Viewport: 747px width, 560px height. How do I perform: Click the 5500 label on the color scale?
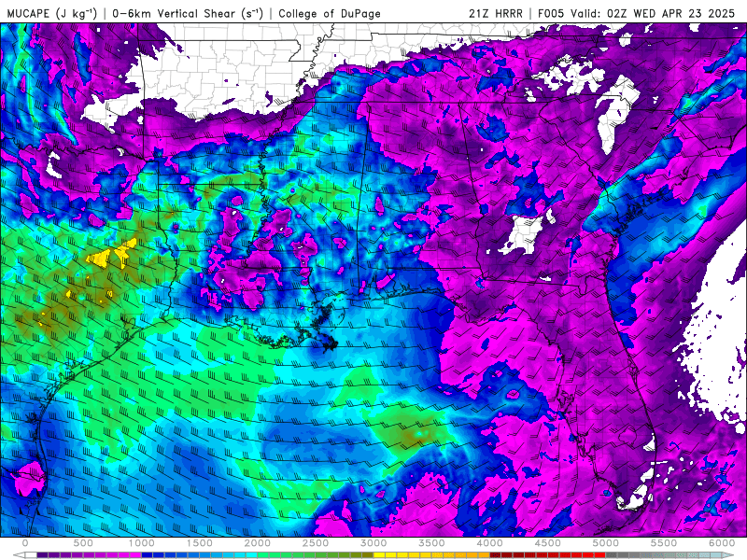[664, 543]
